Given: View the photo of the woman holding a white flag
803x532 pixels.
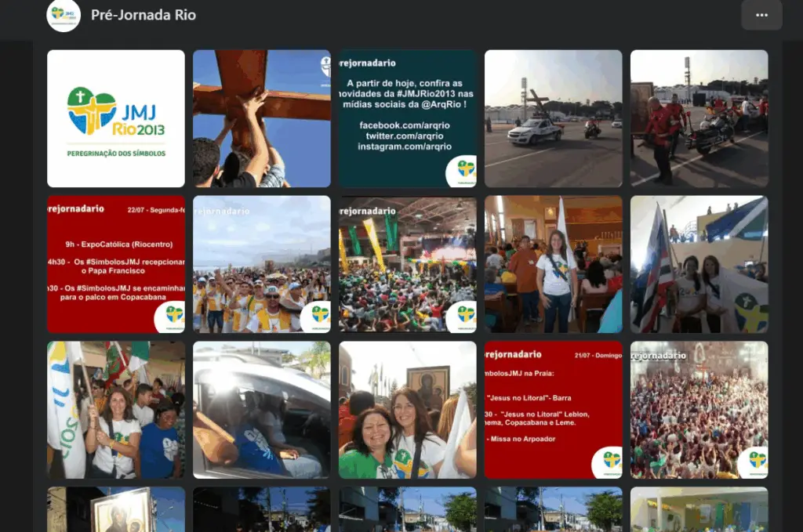Looking at the screenshot, I should tap(553, 263).
